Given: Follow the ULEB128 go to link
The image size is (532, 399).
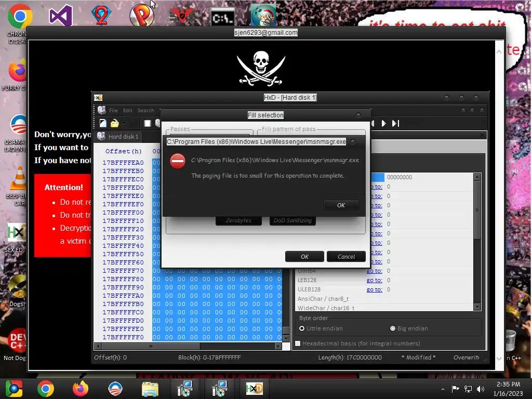Looking at the screenshot, I should point(374,289).
